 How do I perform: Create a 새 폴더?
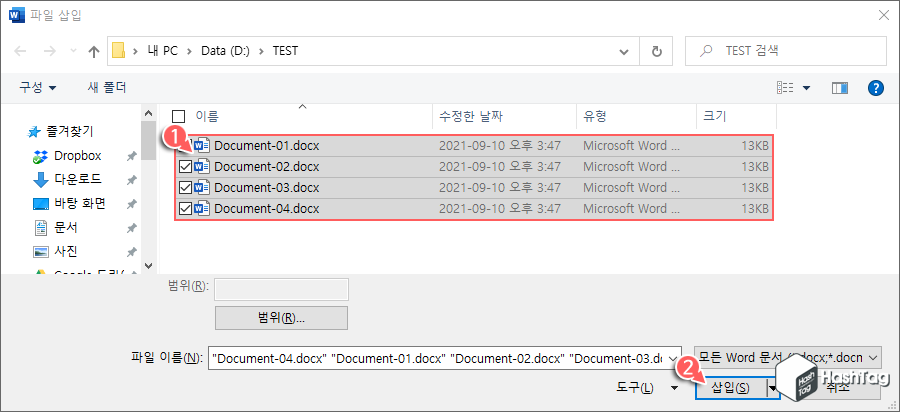[x=107, y=88]
